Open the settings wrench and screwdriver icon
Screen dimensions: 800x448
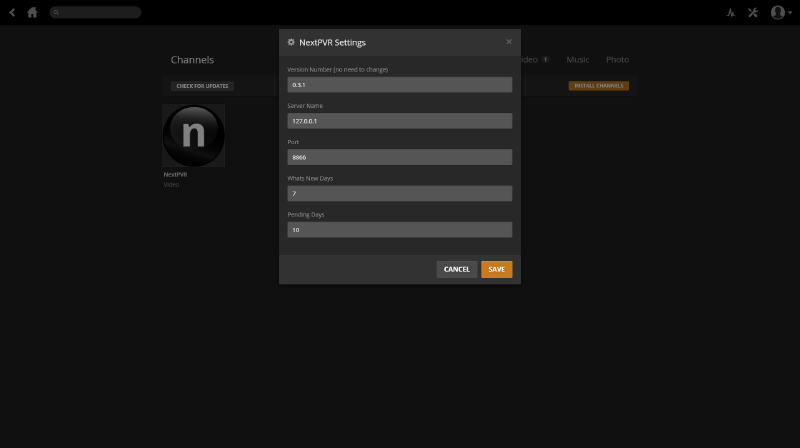[x=753, y=12]
